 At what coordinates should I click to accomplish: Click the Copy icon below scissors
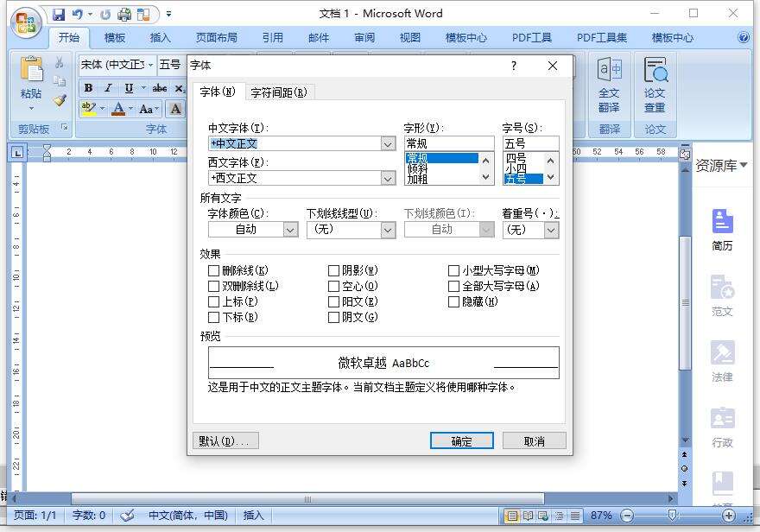[x=59, y=81]
